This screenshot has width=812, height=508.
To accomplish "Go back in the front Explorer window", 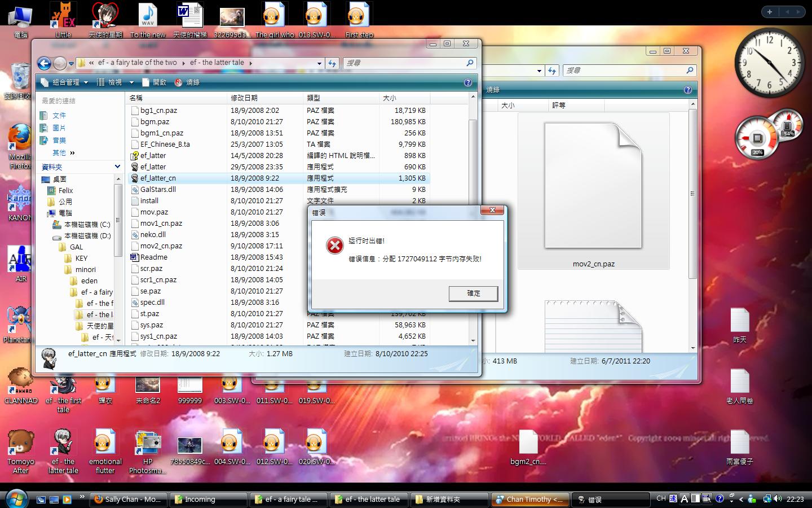I will click(x=44, y=63).
